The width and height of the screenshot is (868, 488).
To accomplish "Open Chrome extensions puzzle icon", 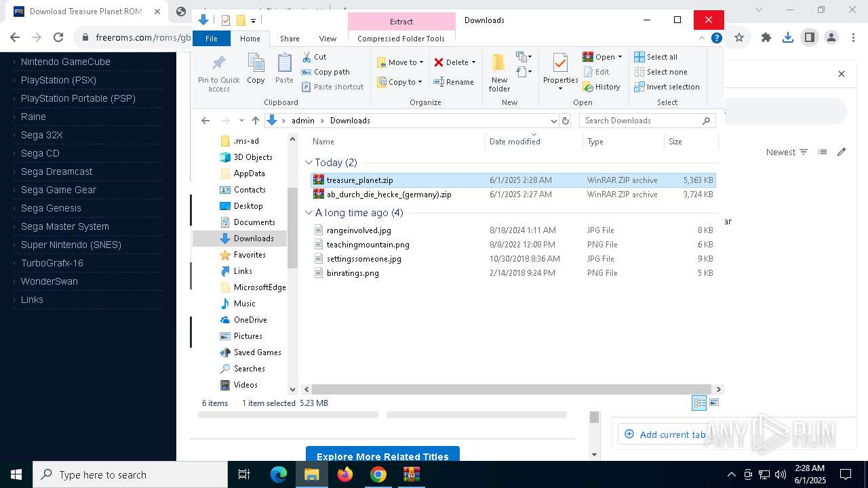I will point(766,37).
